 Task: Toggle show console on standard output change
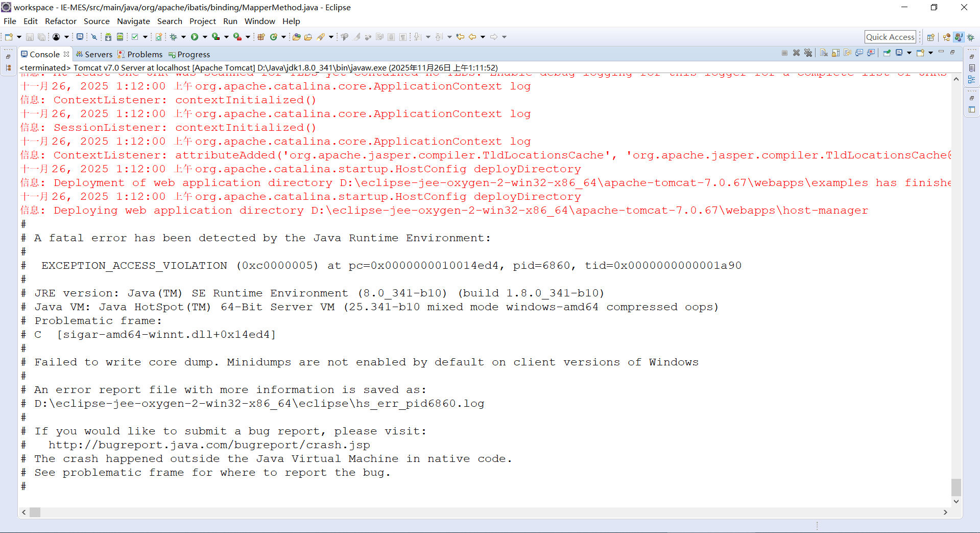859,53
